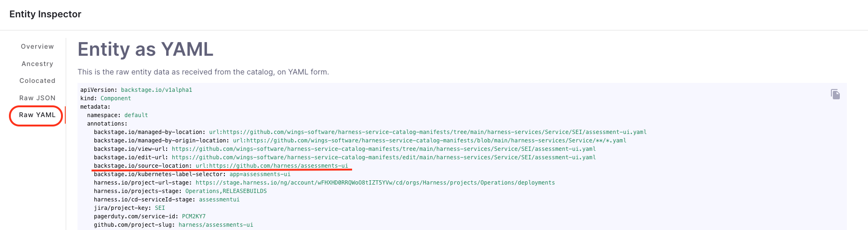Click the Operations,RELEASEBUILDS projects-stage value
This screenshot has width=868, height=230.
[226, 191]
